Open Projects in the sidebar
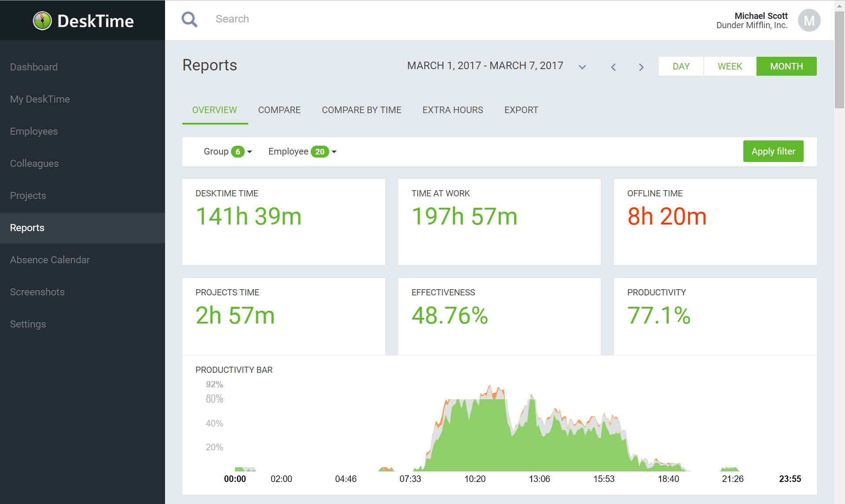This screenshot has width=845, height=504. pos(82,195)
